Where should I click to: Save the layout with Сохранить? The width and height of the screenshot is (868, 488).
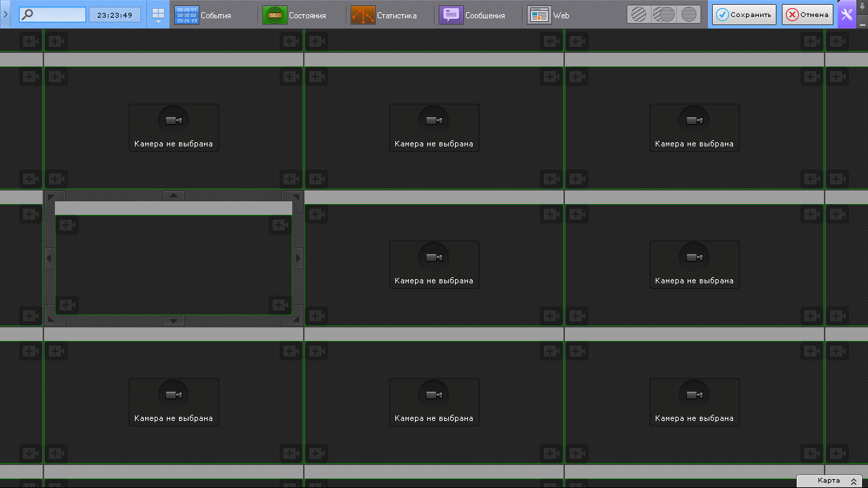coord(744,15)
